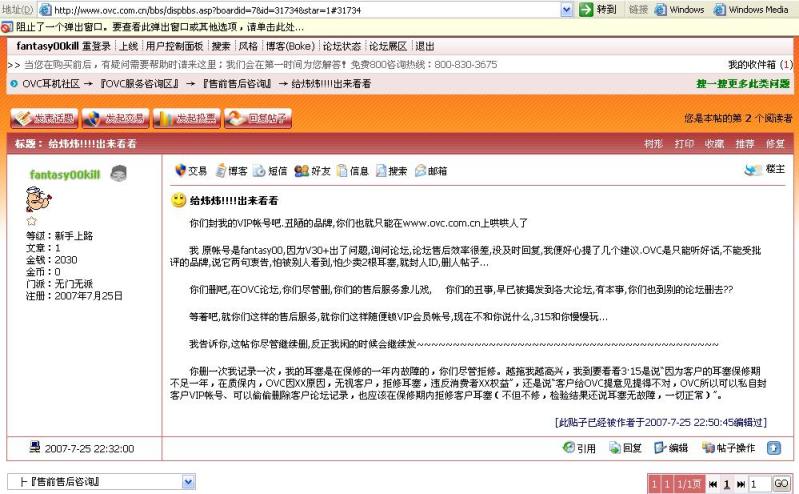Click fantasy00kill username in post sidebar
This screenshot has width=799, height=494.
pos(65,175)
